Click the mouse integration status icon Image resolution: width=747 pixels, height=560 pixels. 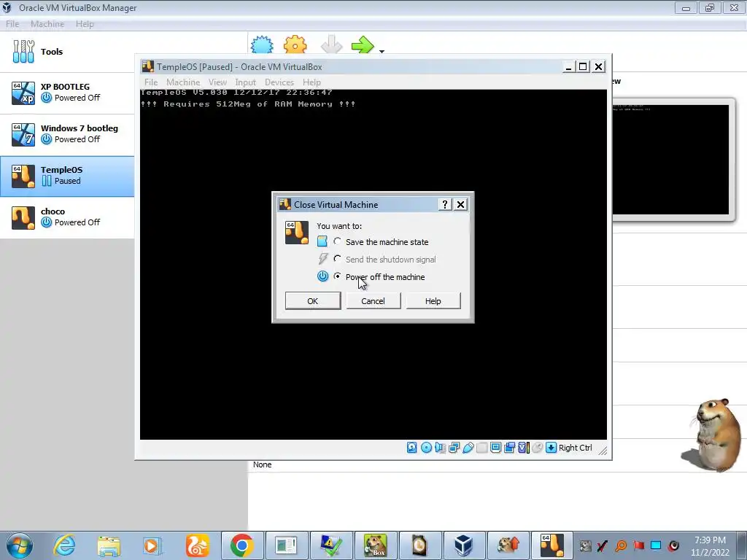tap(538, 448)
